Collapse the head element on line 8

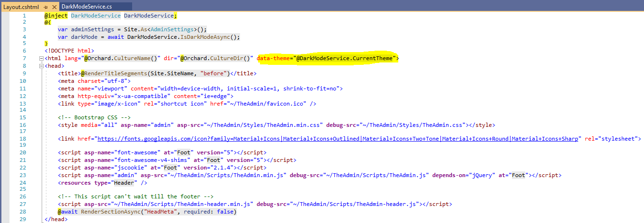pyautogui.click(x=41, y=66)
